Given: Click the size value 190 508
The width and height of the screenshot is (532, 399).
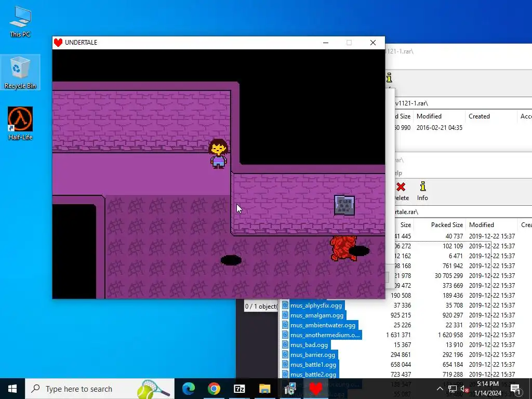Looking at the screenshot, I should [x=401, y=295].
